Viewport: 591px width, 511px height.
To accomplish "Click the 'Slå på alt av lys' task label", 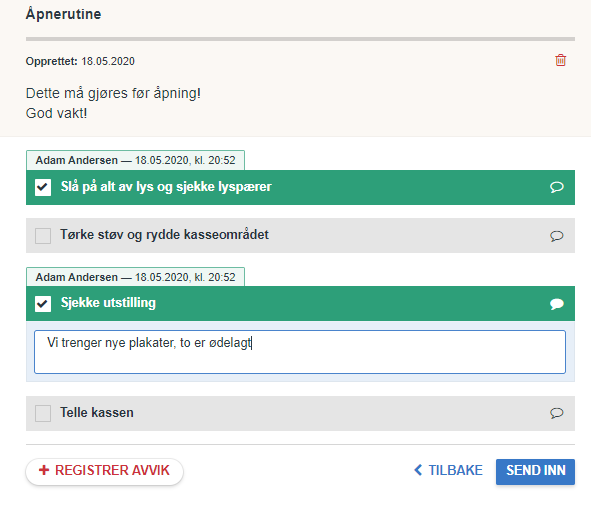I will [166, 187].
